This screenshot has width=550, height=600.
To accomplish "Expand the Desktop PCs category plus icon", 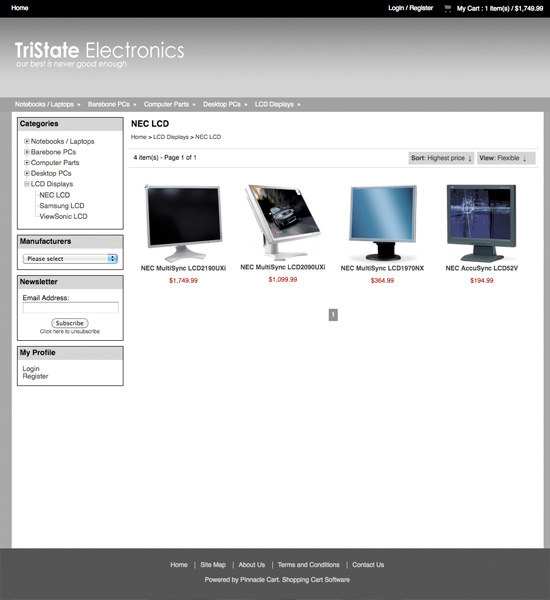I will (x=27, y=173).
